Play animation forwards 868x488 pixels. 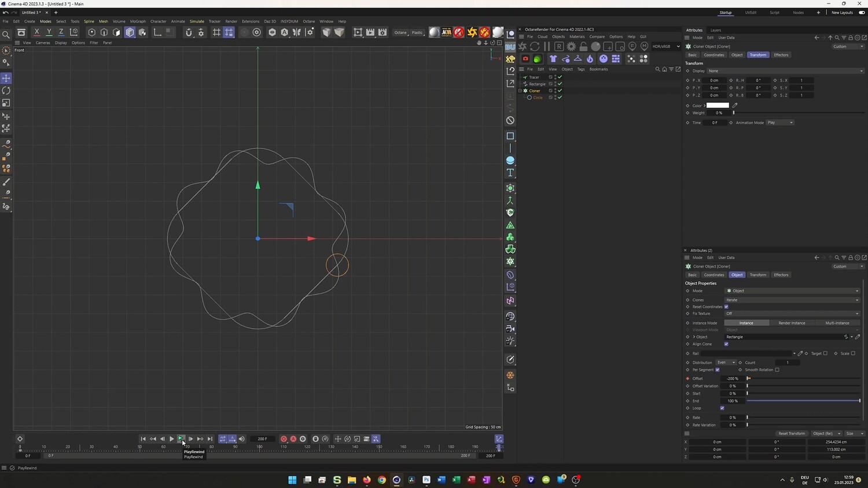coord(171,439)
